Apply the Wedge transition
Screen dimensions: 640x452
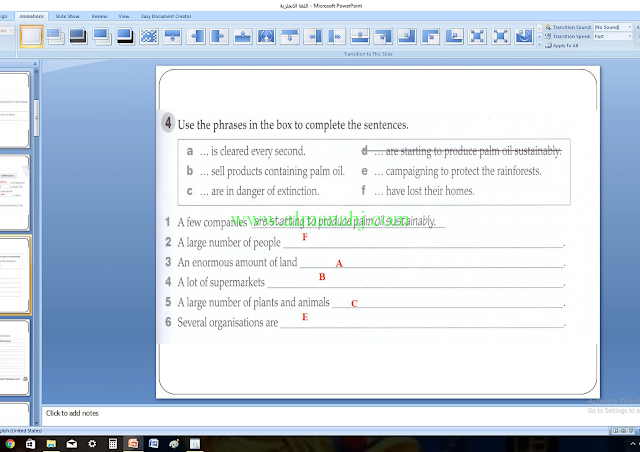pos(266,36)
